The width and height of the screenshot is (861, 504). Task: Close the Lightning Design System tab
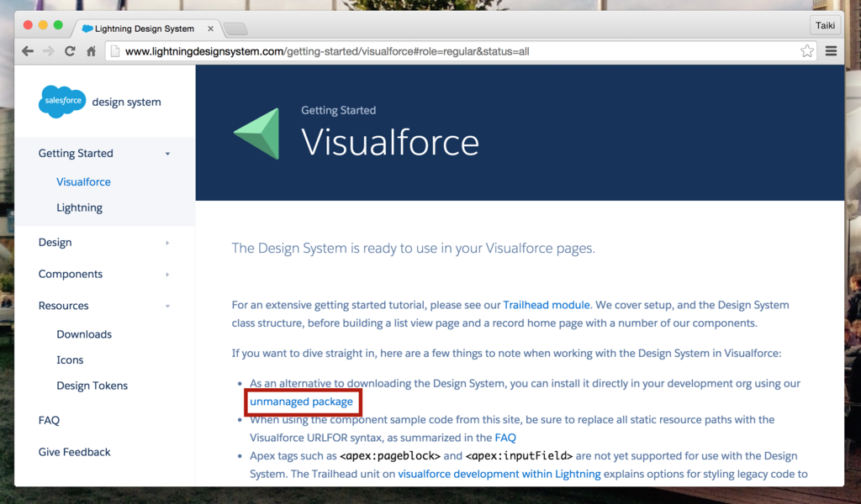point(210,29)
